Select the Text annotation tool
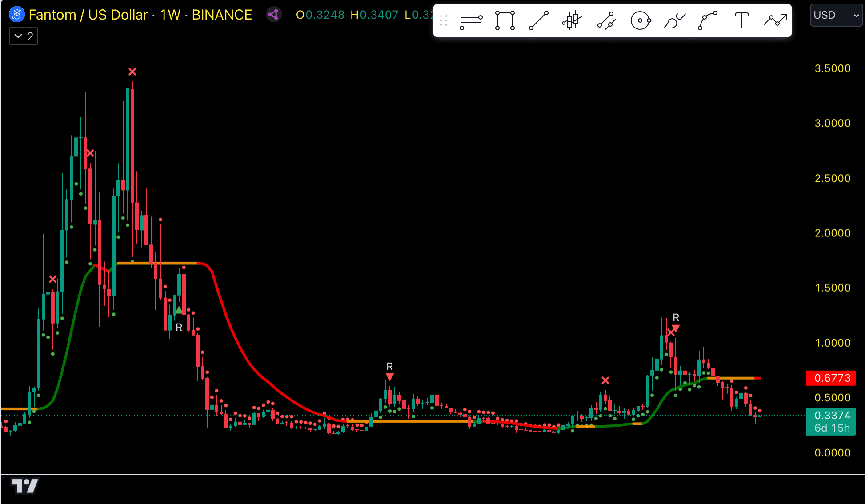This screenshot has height=504, width=865. coord(741,20)
